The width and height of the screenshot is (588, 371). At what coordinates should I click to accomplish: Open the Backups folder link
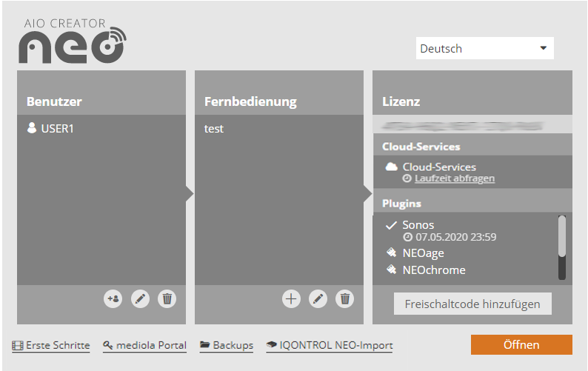point(227,345)
